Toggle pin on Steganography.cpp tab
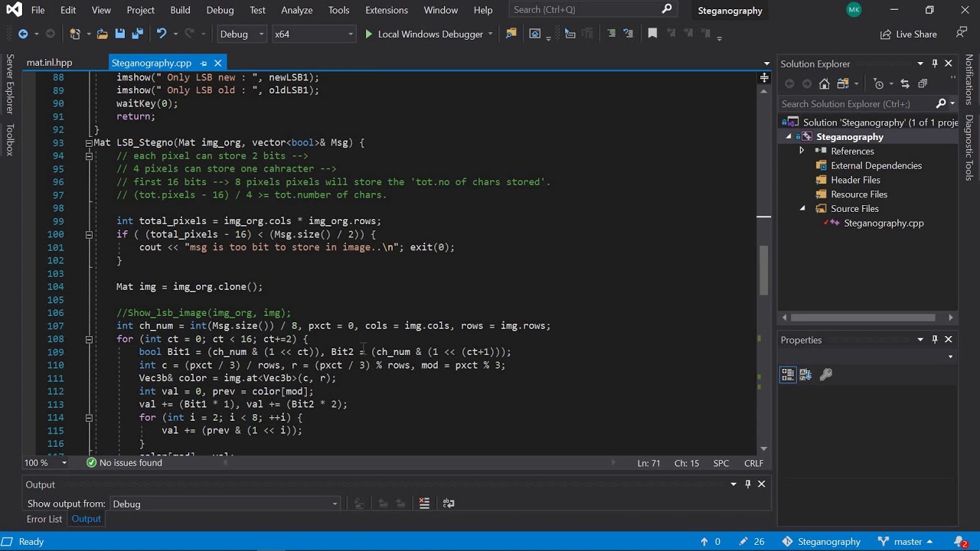The width and height of the screenshot is (980, 551). pyautogui.click(x=204, y=63)
